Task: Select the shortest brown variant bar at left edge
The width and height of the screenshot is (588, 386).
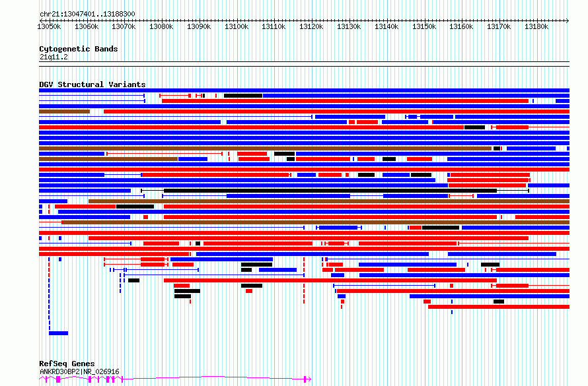Action: pos(64,112)
